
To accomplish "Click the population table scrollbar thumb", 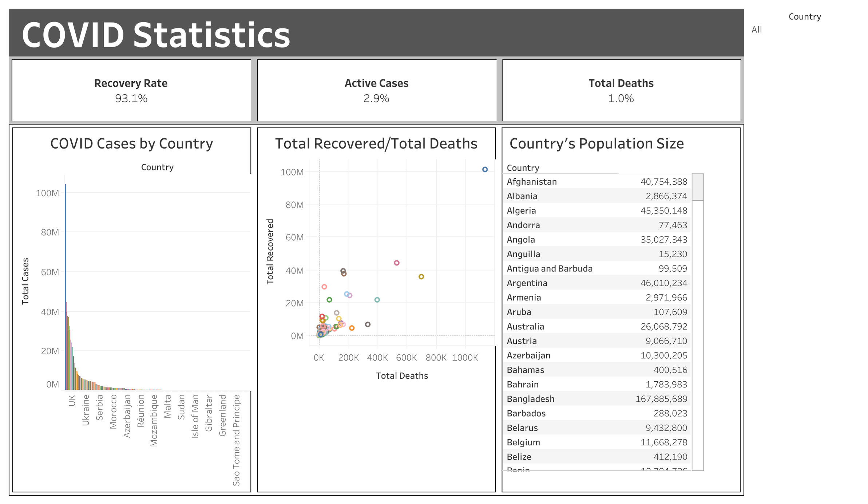I will click(697, 187).
